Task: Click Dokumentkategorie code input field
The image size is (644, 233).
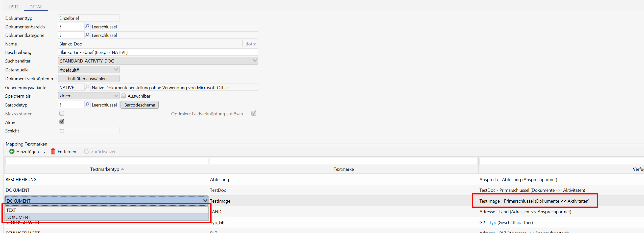Action: (71, 35)
